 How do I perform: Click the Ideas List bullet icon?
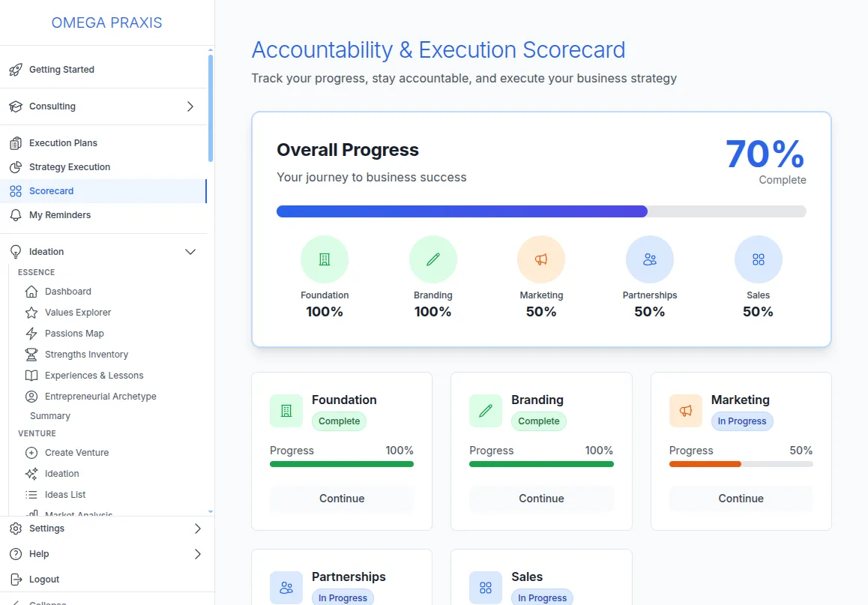click(31, 495)
